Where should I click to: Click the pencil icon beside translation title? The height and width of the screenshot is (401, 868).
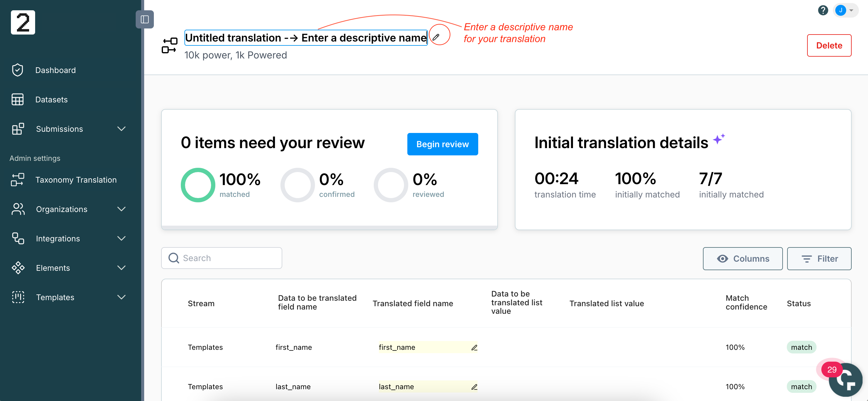[x=436, y=37]
